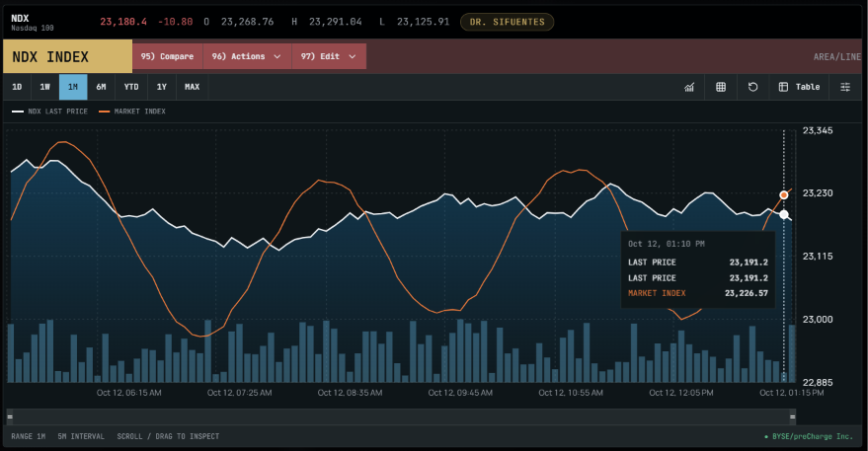Click the orange Market Index crosshair marker
The width and height of the screenshot is (868, 451).
click(x=784, y=194)
